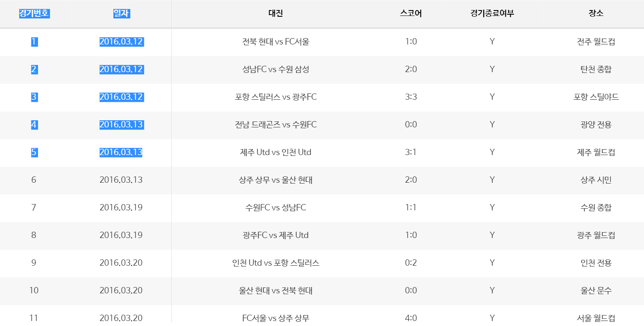644x326 pixels.
Task: Click the 경기종료여부 column header
Action: point(492,13)
